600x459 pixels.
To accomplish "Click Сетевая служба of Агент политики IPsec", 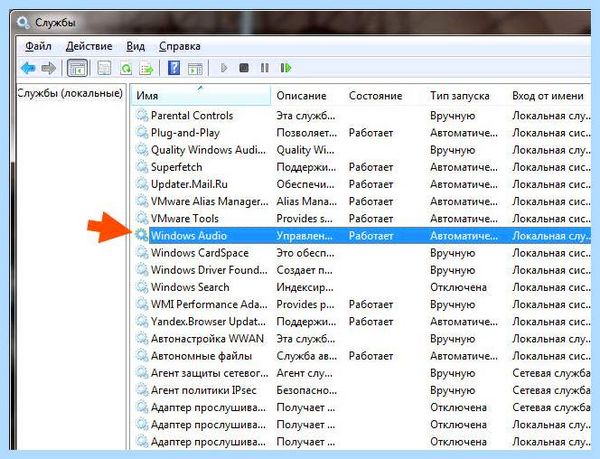I will [551, 390].
